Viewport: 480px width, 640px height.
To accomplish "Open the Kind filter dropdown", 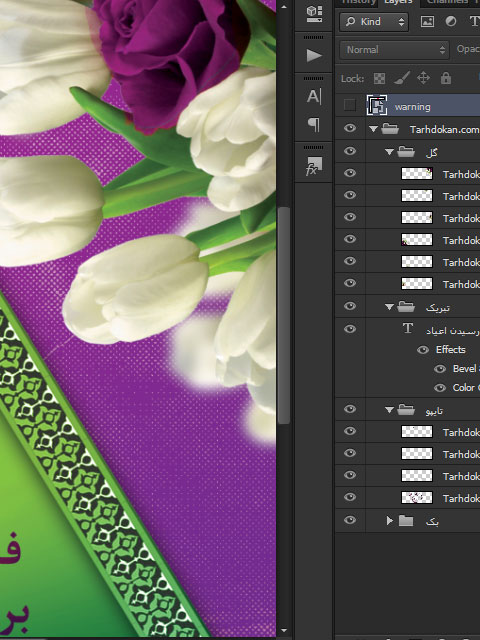I will point(373,22).
